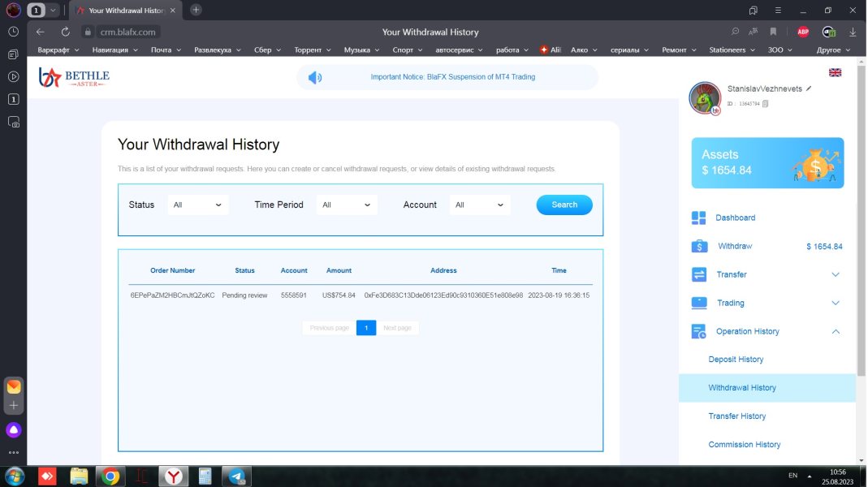Image resolution: width=868 pixels, height=487 pixels.
Task: Open Telegram from the taskbar
Action: (237, 476)
